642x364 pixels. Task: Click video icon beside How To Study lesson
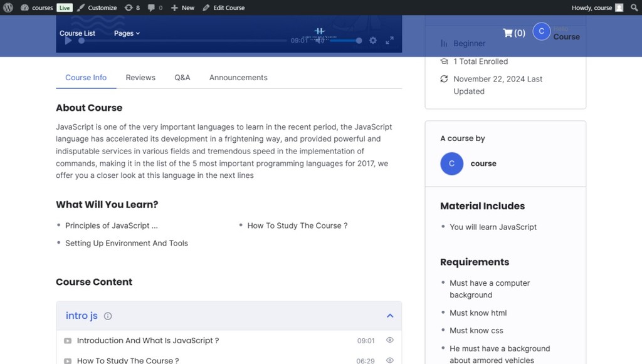[x=68, y=361]
